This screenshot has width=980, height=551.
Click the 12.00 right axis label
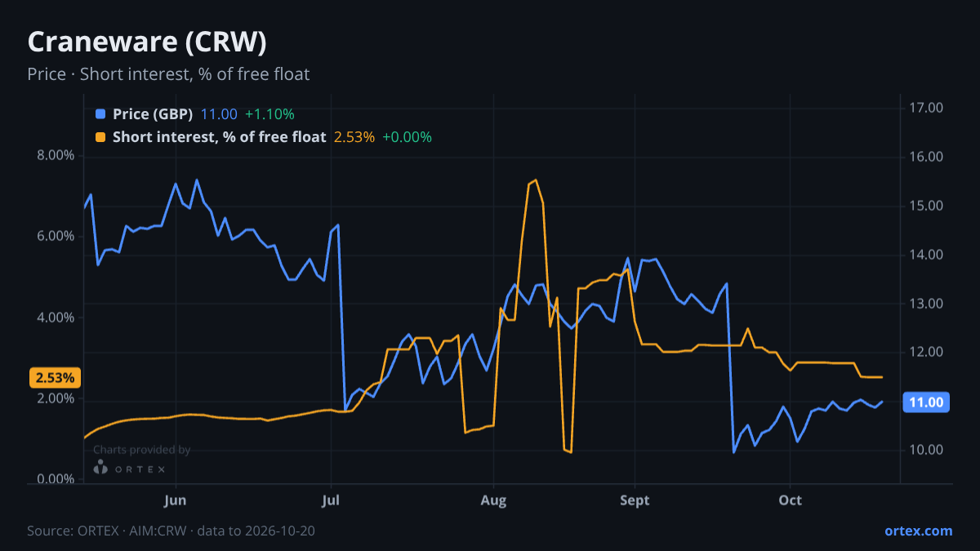click(x=927, y=353)
